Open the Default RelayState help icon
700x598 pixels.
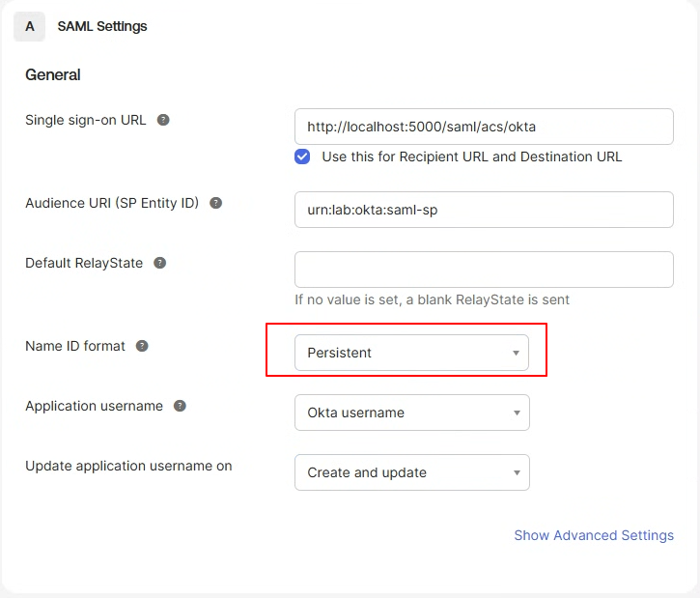click(160, 263)
